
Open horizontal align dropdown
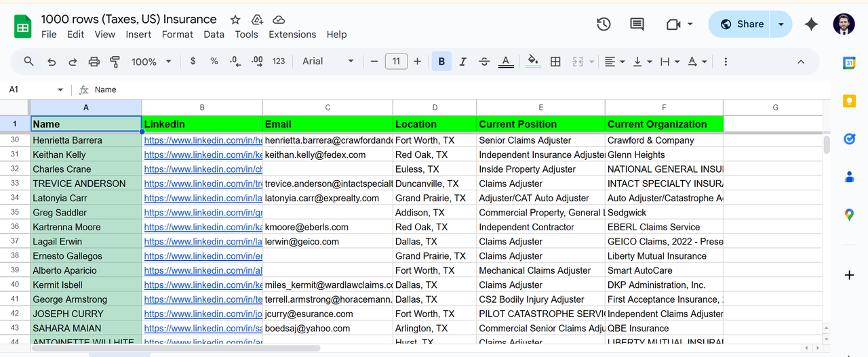pos(614,62)
